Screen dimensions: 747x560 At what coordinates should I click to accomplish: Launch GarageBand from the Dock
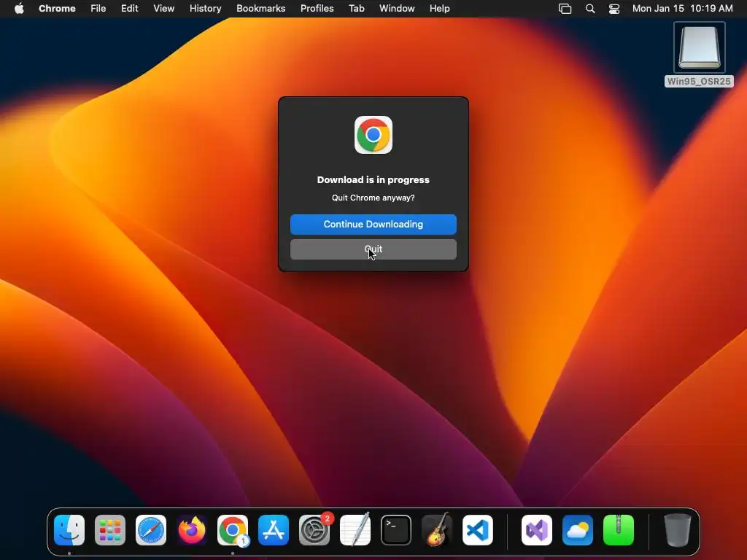(437, 530)
